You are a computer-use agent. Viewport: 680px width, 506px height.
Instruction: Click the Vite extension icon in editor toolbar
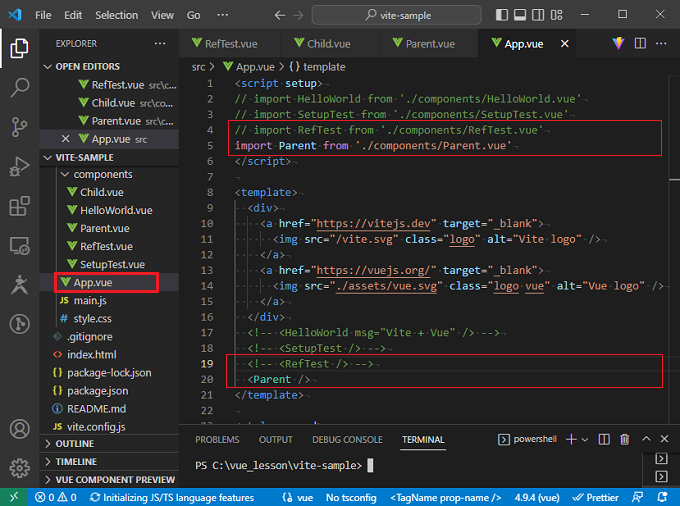coord(618,43)
